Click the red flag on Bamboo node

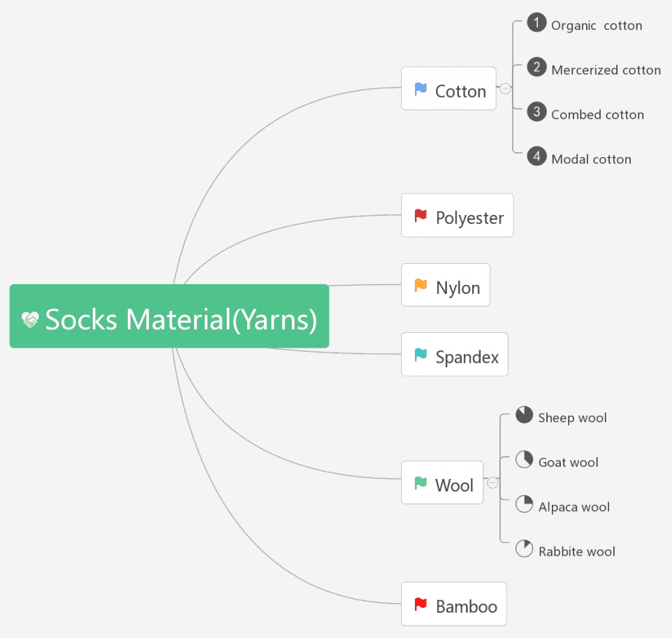[421, 604]
